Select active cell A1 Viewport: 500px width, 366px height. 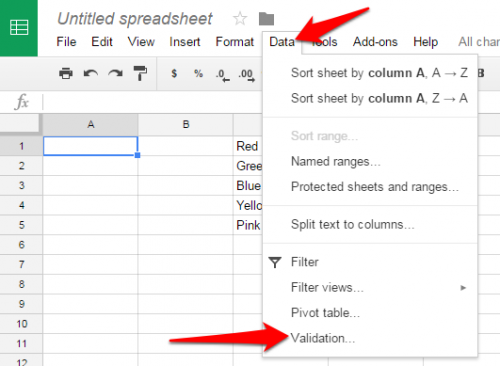point(90,146)
